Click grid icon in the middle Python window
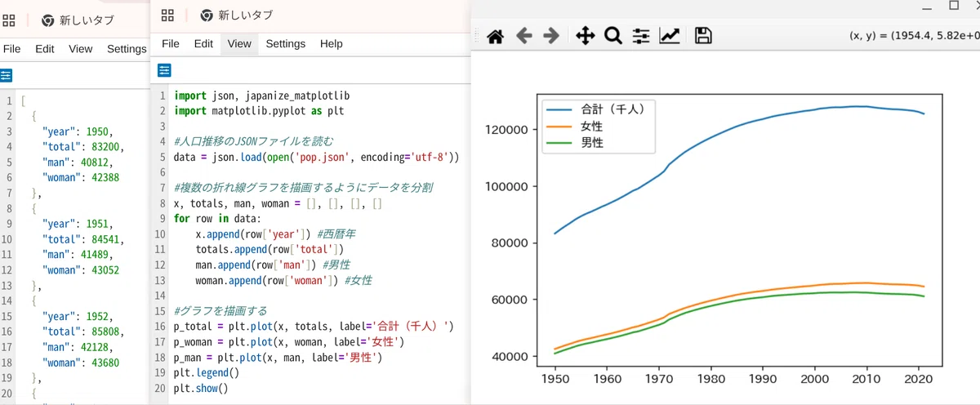Image resolution: width=980 pixels, height=405 pixels. point(167,15)
